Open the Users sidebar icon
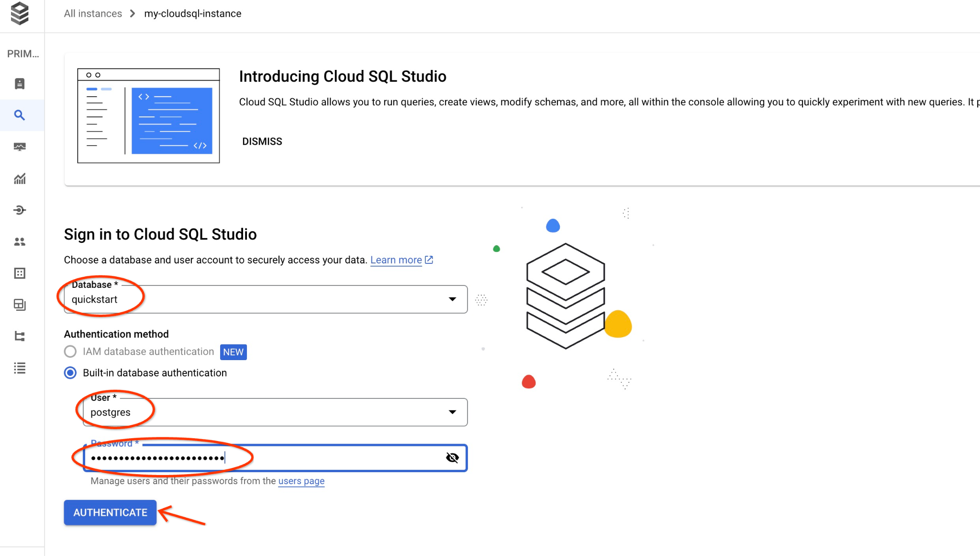 pyautogui.click(x=20, y=242)
